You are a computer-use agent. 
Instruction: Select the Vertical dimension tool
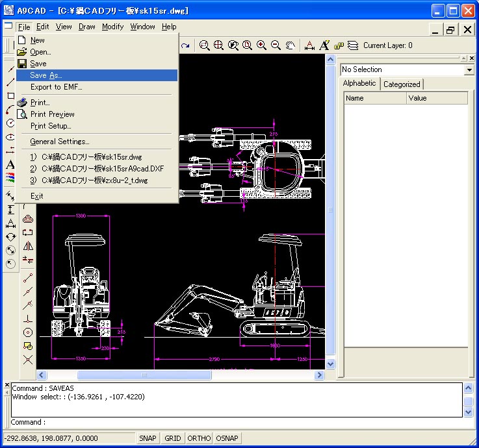[x=10, y=210]
